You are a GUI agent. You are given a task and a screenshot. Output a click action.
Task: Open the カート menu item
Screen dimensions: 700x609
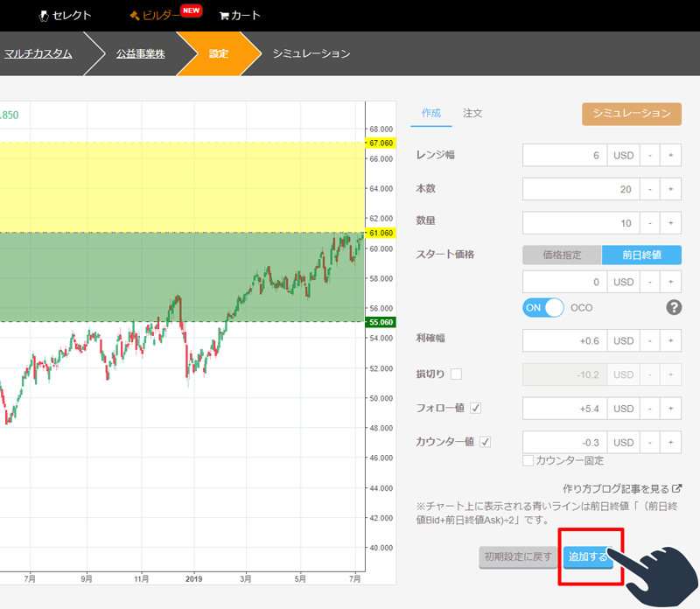tap(240, 16)
